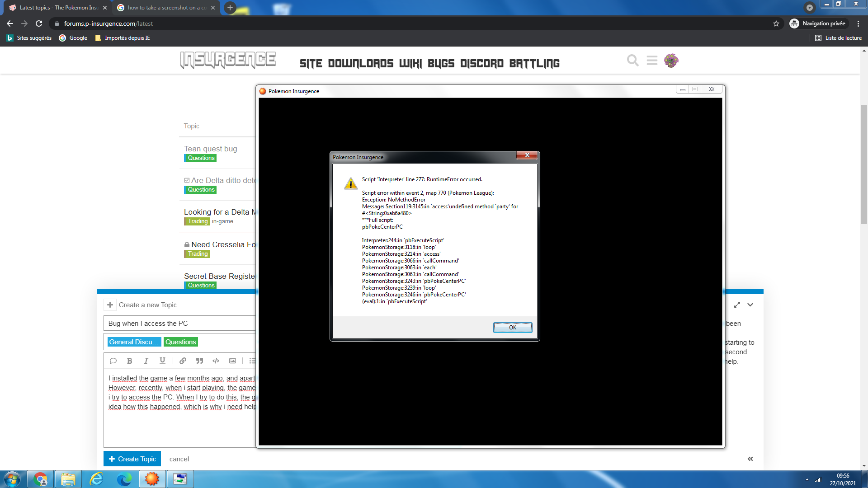Open the DOWNLOADS navigation link
The width and height of the screenshot is (868, 488).
pyautogui.click(x=361, y=64)
